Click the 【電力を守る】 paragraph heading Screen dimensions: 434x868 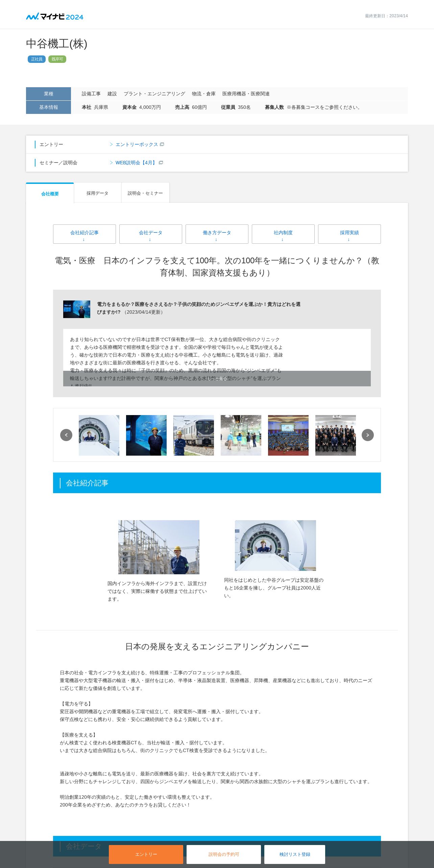(x=76, y=704)
